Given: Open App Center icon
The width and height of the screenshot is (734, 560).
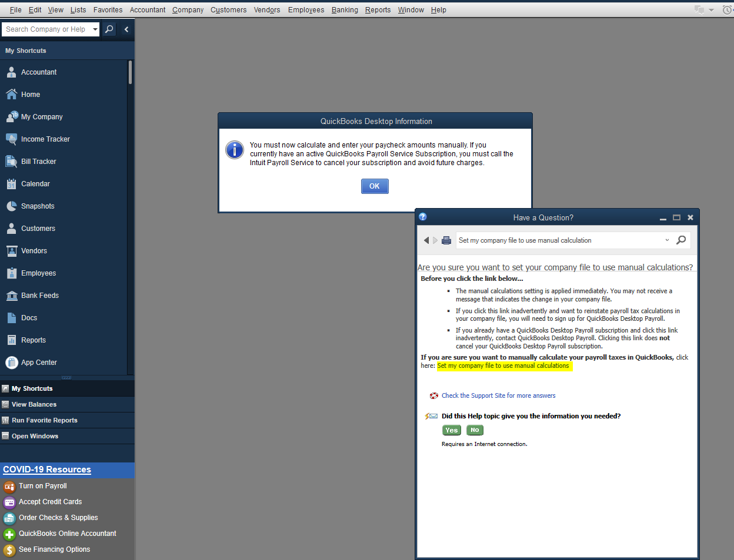Looking at the screenshot, I should 11,363.
